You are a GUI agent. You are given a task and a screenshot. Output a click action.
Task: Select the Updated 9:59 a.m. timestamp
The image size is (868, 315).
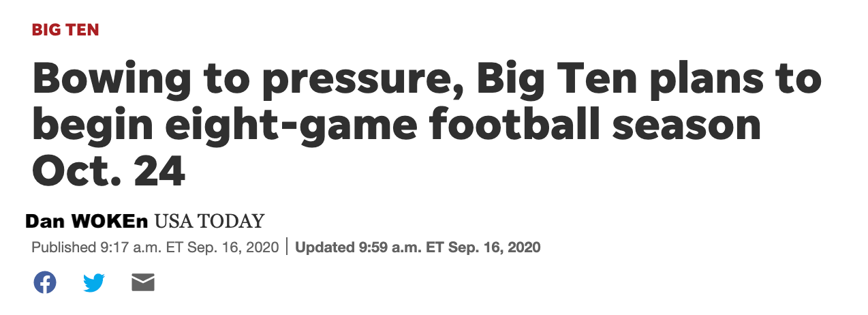coord(418,247)
